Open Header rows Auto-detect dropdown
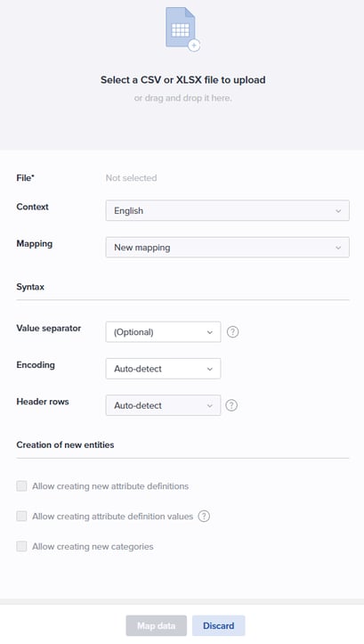 tap(163, 405)
